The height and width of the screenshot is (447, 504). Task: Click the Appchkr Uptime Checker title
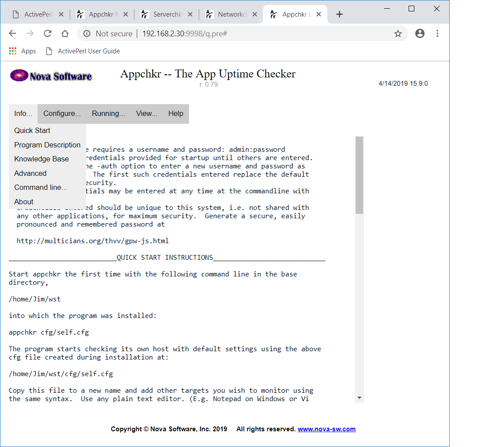[208, 74]
